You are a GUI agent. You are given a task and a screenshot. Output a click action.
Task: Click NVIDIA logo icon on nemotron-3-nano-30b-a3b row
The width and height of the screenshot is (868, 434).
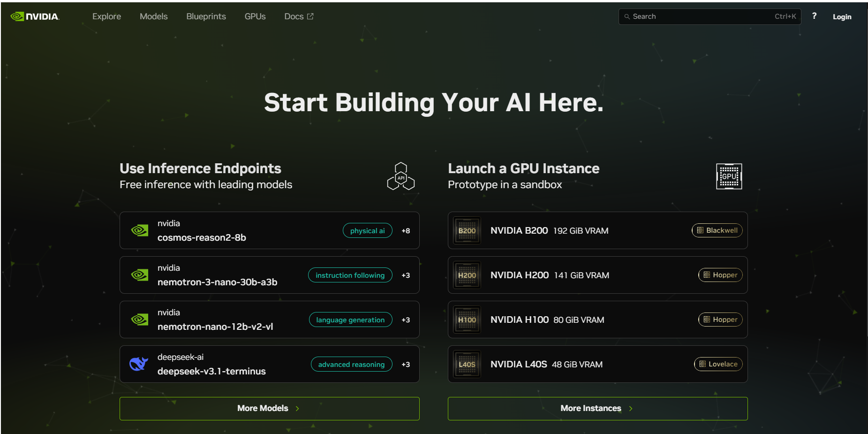pos(140,275)
